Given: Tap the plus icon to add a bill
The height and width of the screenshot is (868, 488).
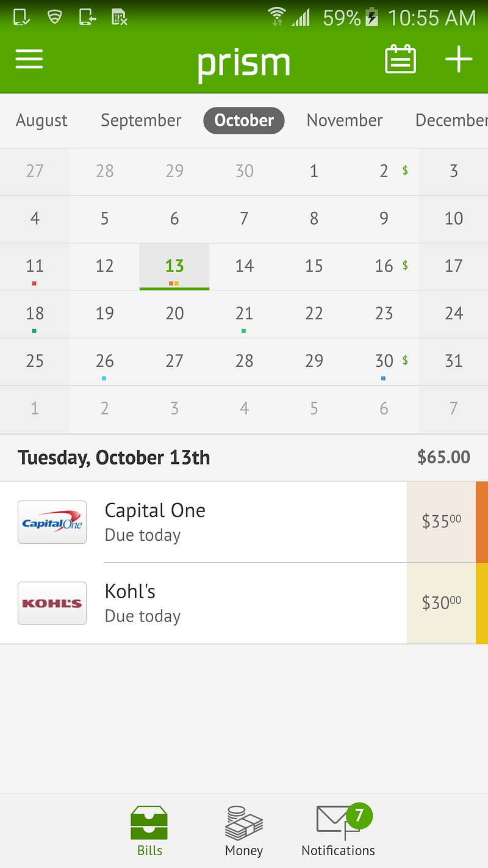Looking at the screenshot, I should [459, 59].
